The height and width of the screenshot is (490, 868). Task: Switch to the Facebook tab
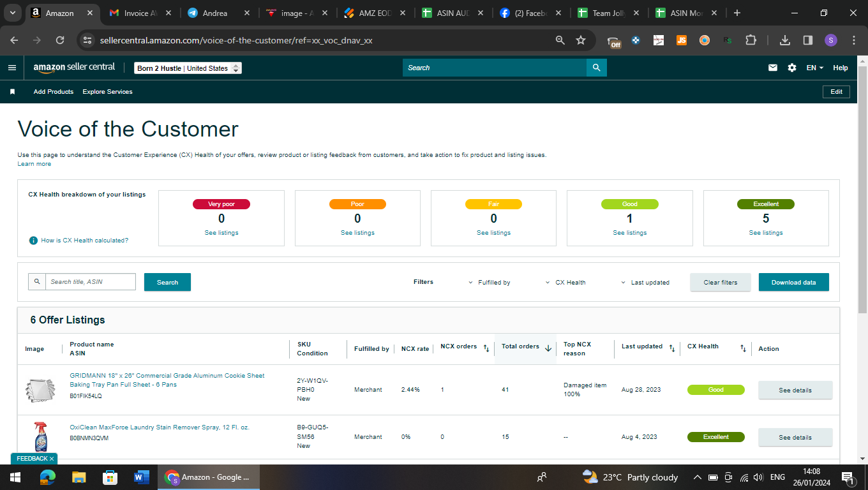pyautogui.click(x=530, y=13)
